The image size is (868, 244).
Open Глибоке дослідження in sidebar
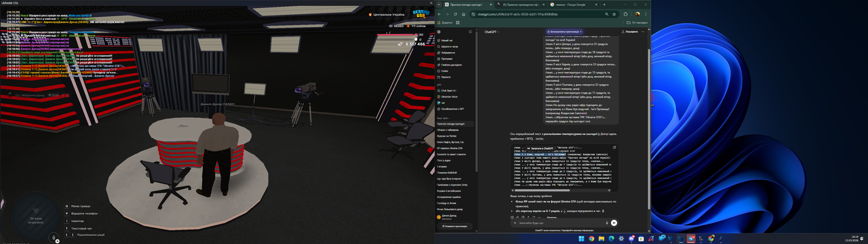[456, 64]
